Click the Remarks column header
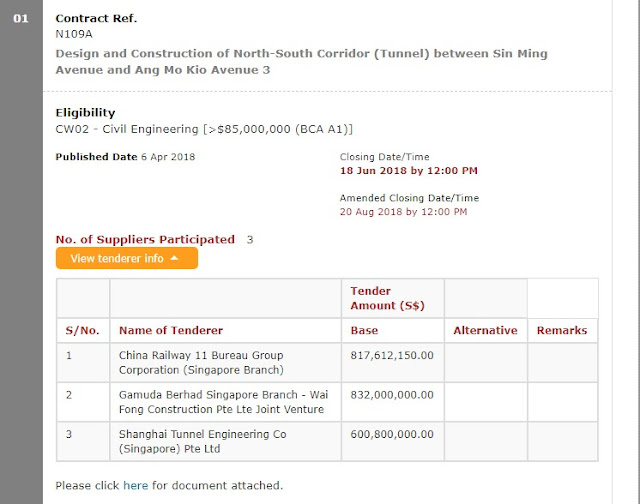 pyautogui.click(x=562, y=330)
